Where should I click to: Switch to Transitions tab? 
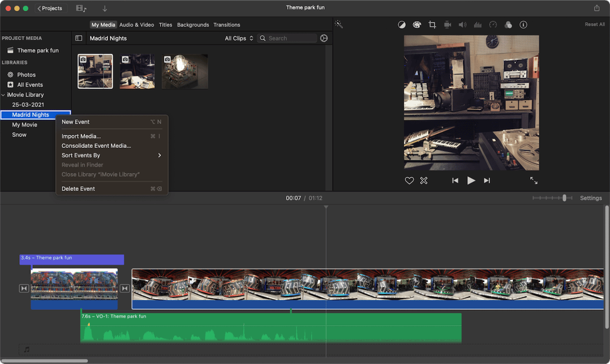click(x=227, y=25)
